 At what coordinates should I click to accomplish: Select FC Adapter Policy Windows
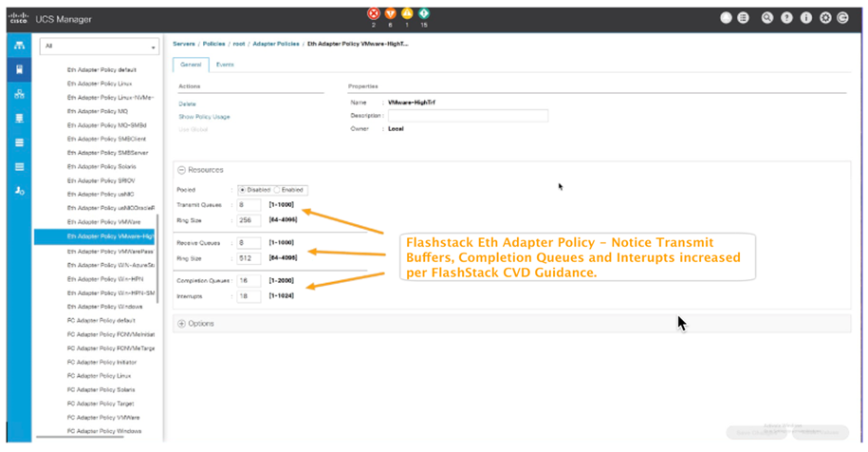[104, 431]
